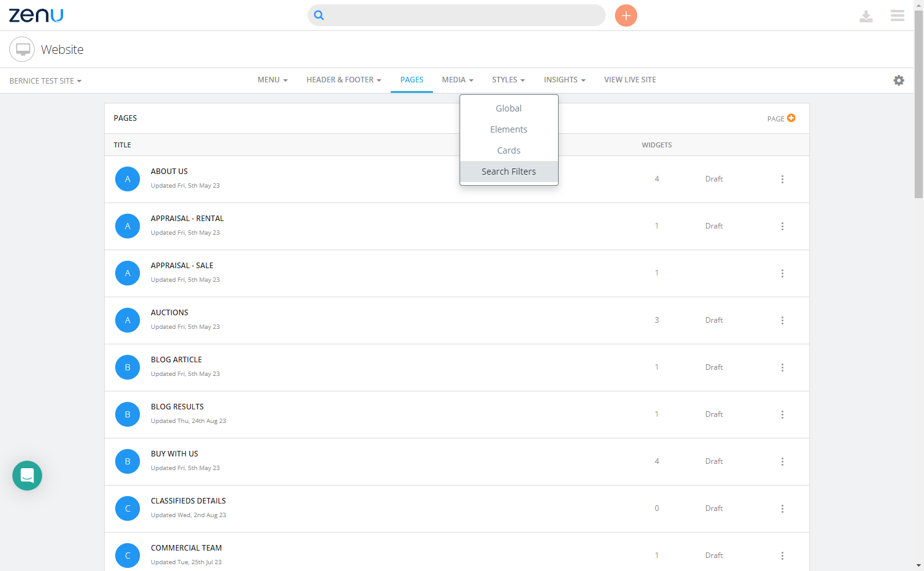Viewport: 924px width, 571px height.
Task: Expand the Header & Footer dropdown
Action: coord(344,80)
